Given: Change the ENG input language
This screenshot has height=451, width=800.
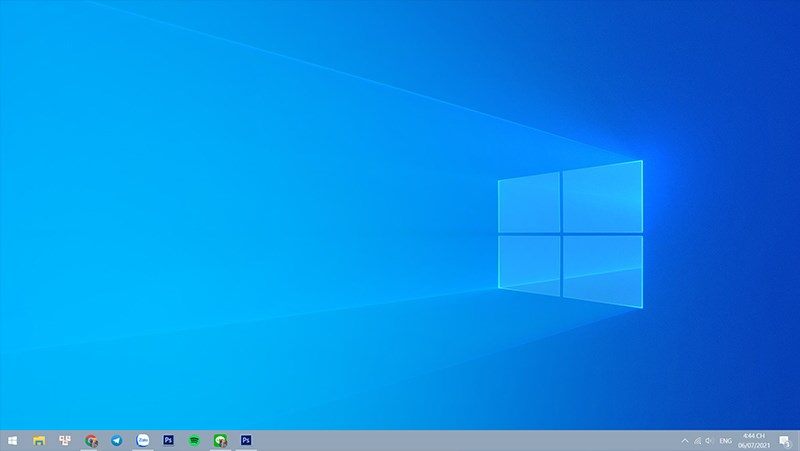Looking at the screenshot, I should click(x=726, y=441).
